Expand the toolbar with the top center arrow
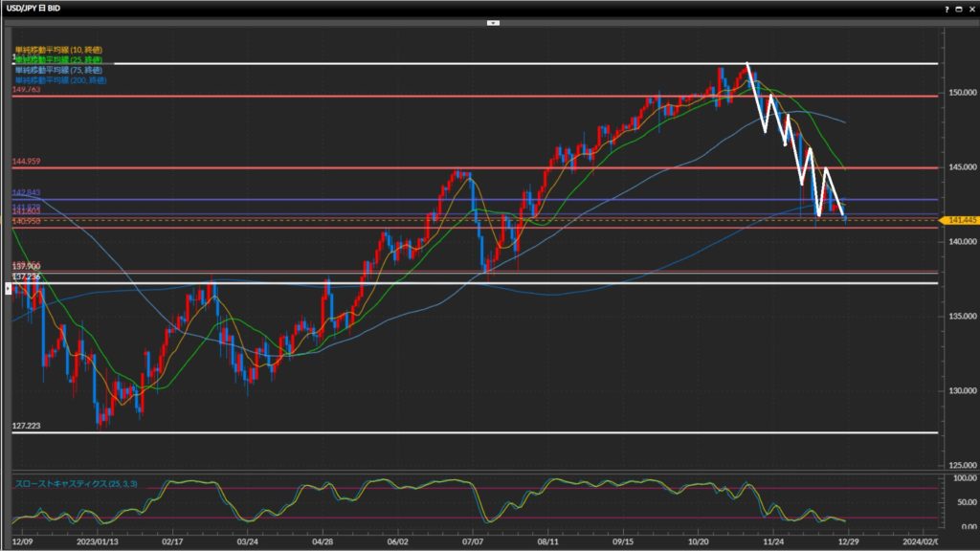Image resolution: width=980 pixels, height=551 pixels. (x=493, y=21)
